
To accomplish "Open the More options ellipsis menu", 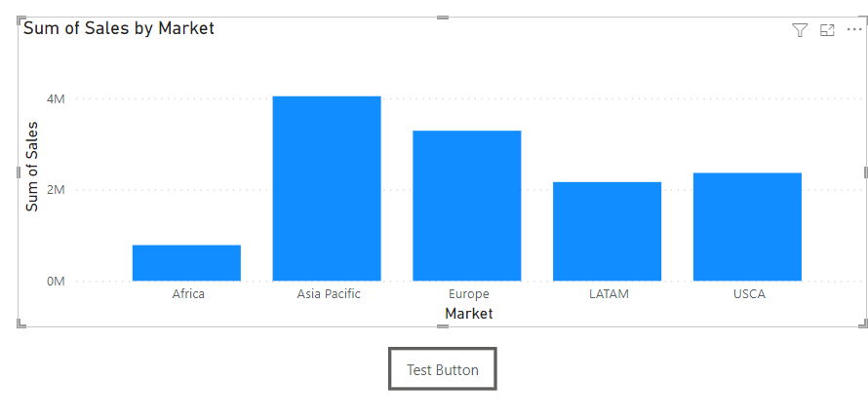I will coord(854,30).
